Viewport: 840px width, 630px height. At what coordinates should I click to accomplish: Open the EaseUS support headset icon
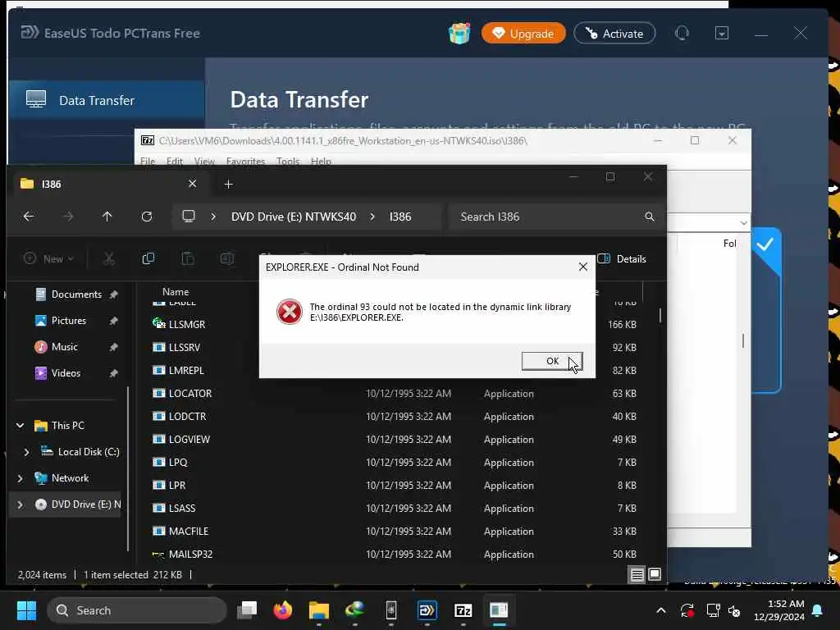coord(682,33)
